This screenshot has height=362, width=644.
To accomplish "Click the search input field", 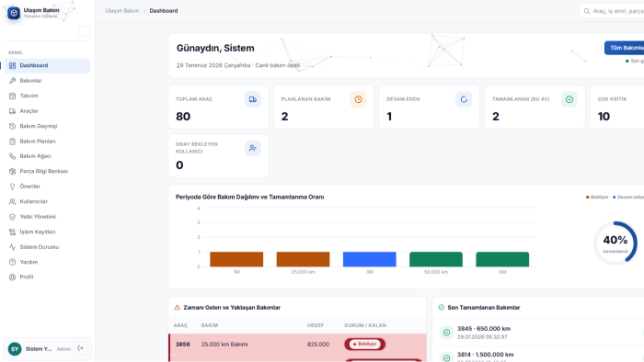I will 612,11.
